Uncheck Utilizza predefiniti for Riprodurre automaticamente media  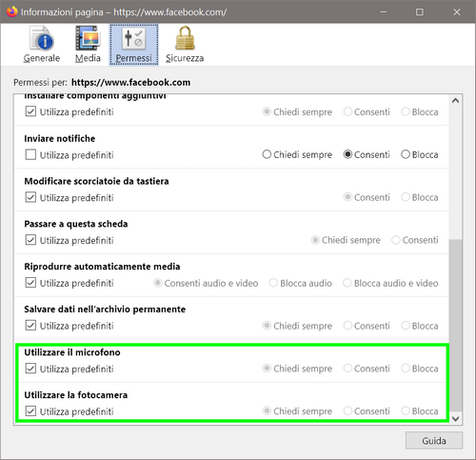pyautogui.click(x=30, y=283)
